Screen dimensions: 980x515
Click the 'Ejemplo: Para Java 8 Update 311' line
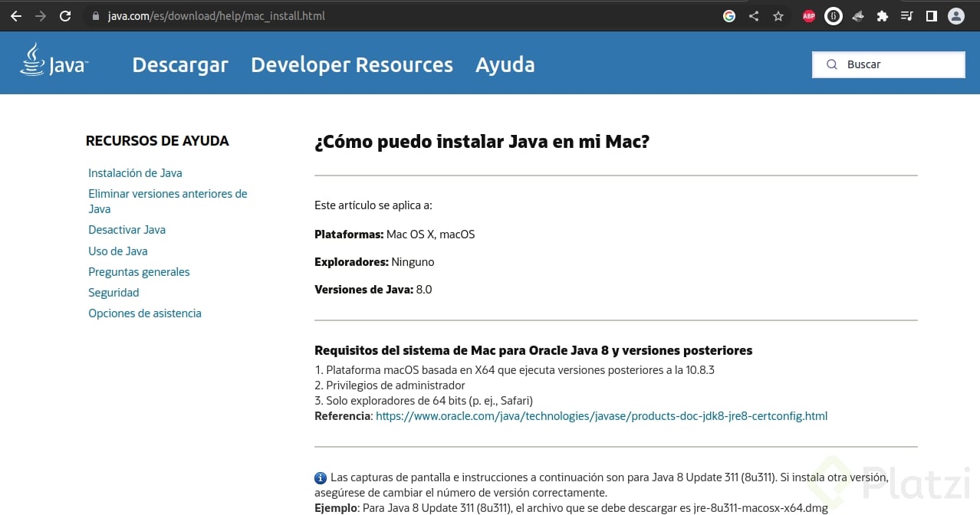[571, 508]
